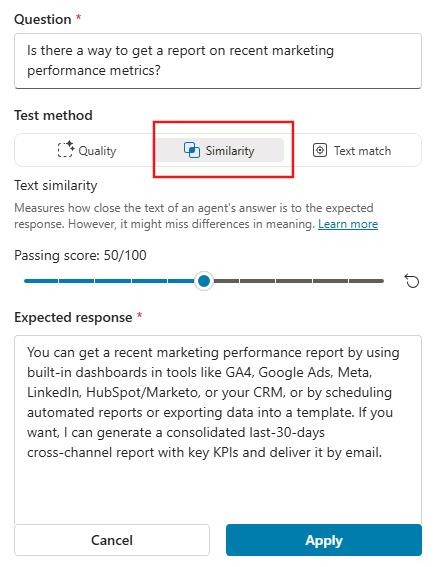Click the Test method heading
The image size is (437, 567).
54,115
